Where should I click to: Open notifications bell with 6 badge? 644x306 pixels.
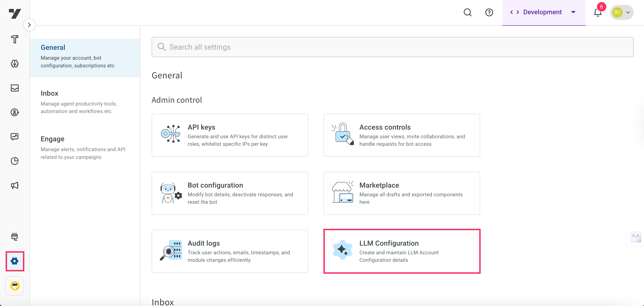click(x=598, y=12)
